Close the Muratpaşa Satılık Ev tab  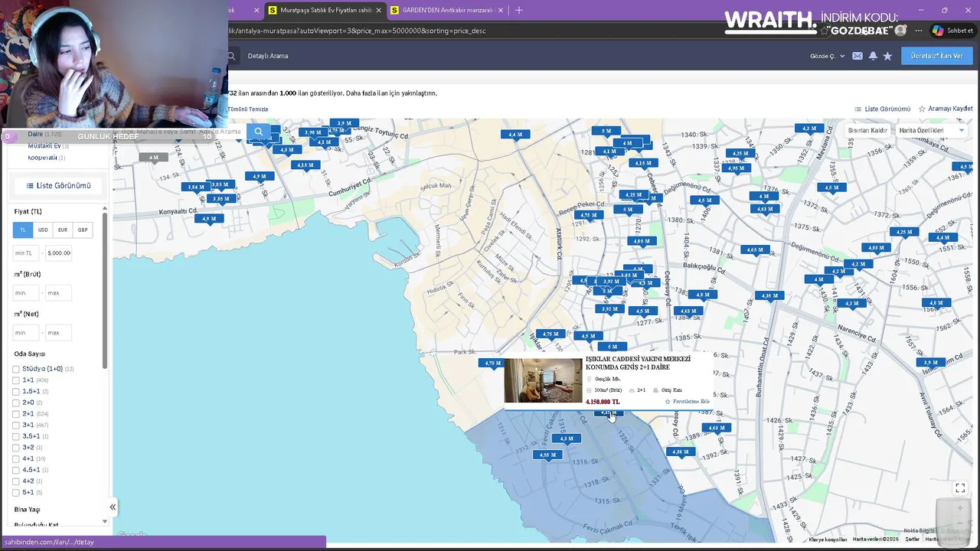point(378,10)
